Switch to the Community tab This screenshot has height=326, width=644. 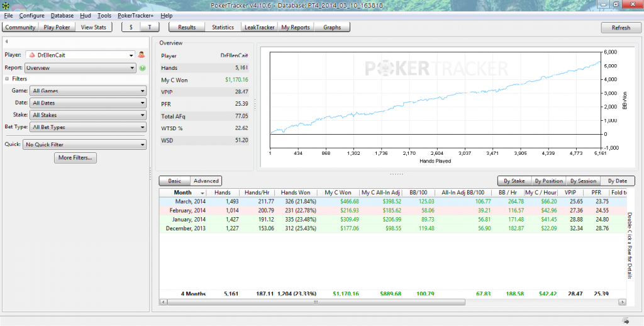tap(20, 28)
